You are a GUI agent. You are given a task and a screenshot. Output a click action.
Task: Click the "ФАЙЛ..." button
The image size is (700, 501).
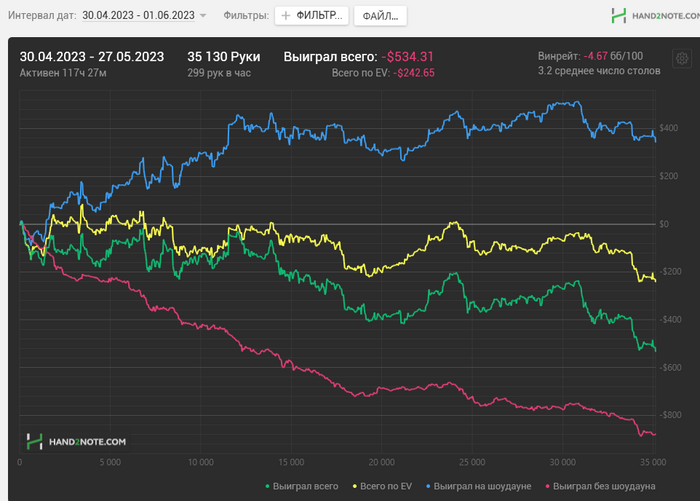[380, 16]
